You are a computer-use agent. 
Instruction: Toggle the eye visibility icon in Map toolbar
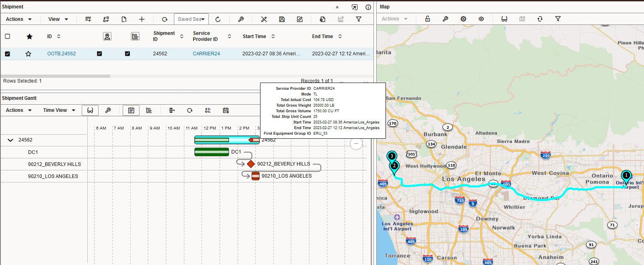coord(481,19)
